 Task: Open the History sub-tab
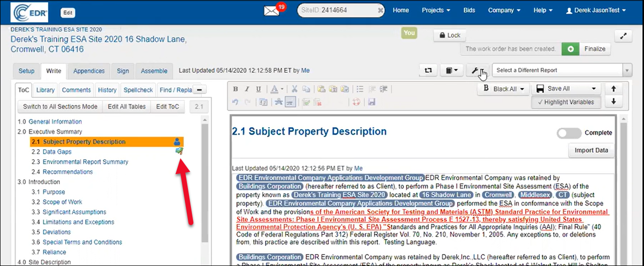pyautogui.click(x=107, y=90)
